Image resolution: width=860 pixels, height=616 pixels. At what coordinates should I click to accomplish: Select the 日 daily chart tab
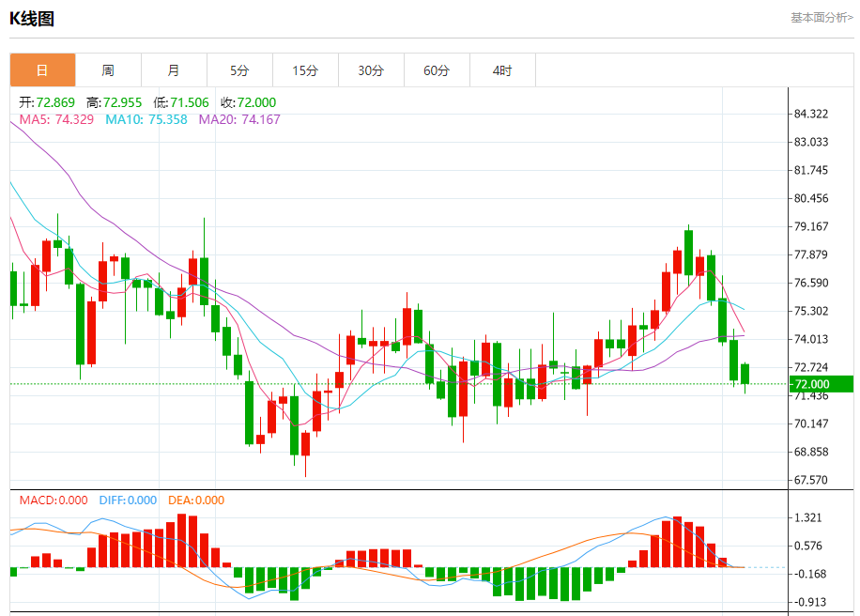click(43, 70)
